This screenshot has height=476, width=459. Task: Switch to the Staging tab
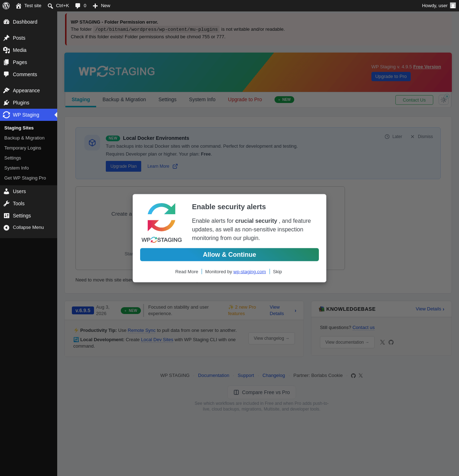(x=81, y=100)
